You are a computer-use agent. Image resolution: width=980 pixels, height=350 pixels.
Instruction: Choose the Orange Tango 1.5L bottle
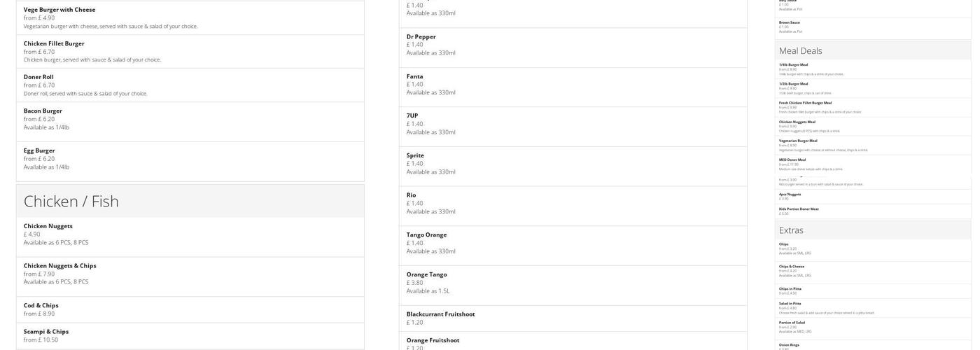click(426, 274)
